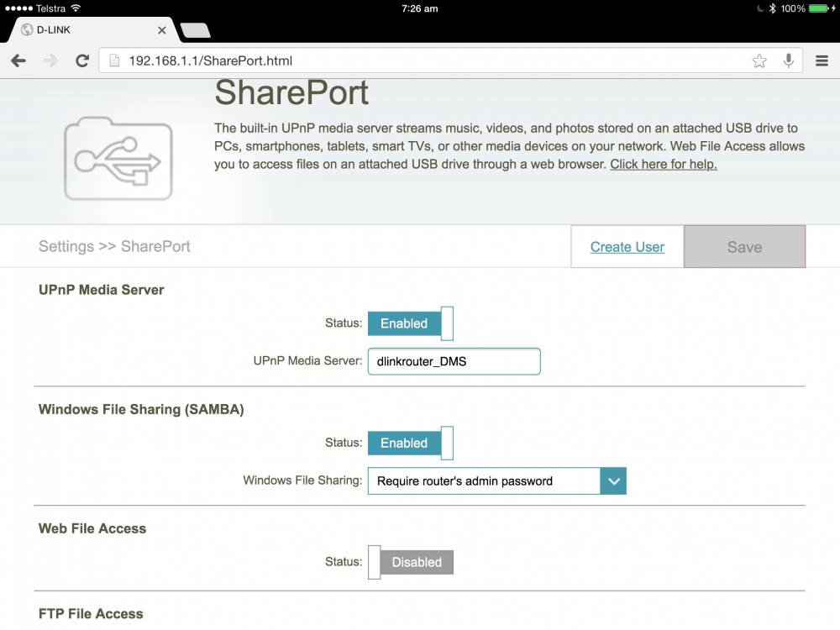Screen dimensions: 840x630
Task: Open the Windows File Sharing dropdown
Action: coord(496,481)
